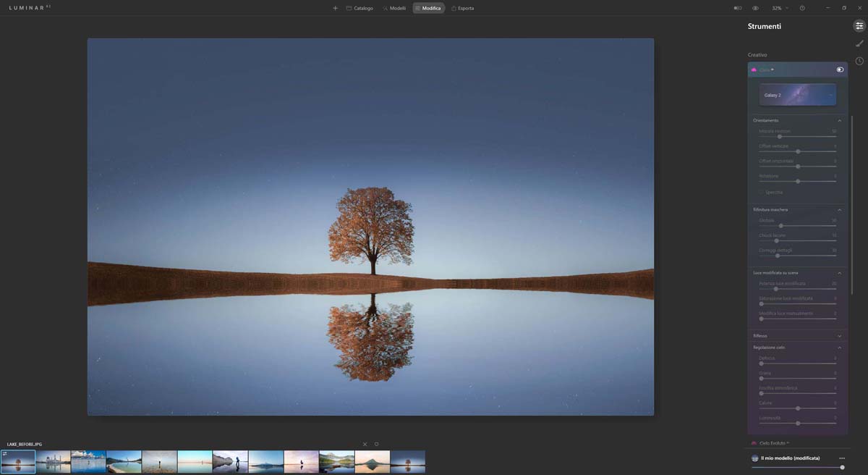Switch to the Catalogo tab
868x475 pixels.
click(359, 8)
